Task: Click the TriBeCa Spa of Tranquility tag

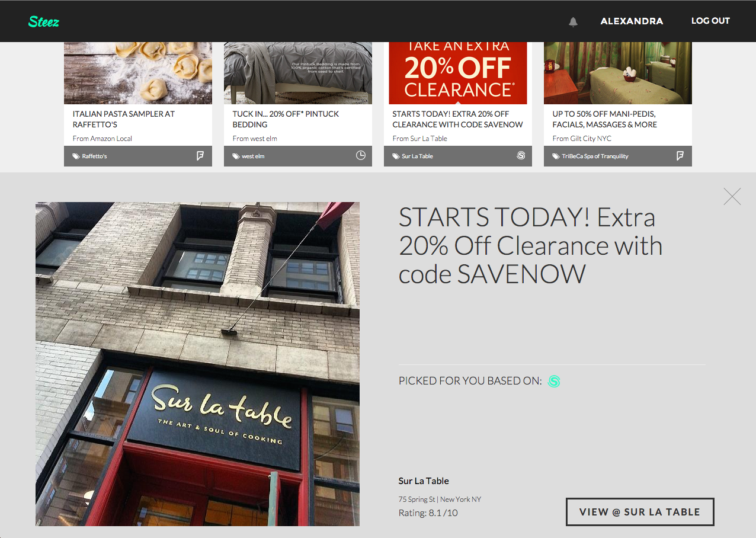Action: tap(595, 156)
